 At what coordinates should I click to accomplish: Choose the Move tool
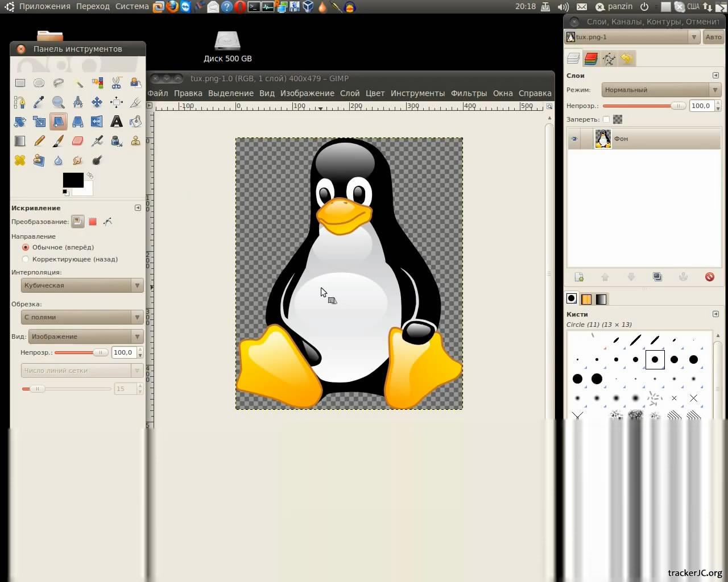point(97,102)
